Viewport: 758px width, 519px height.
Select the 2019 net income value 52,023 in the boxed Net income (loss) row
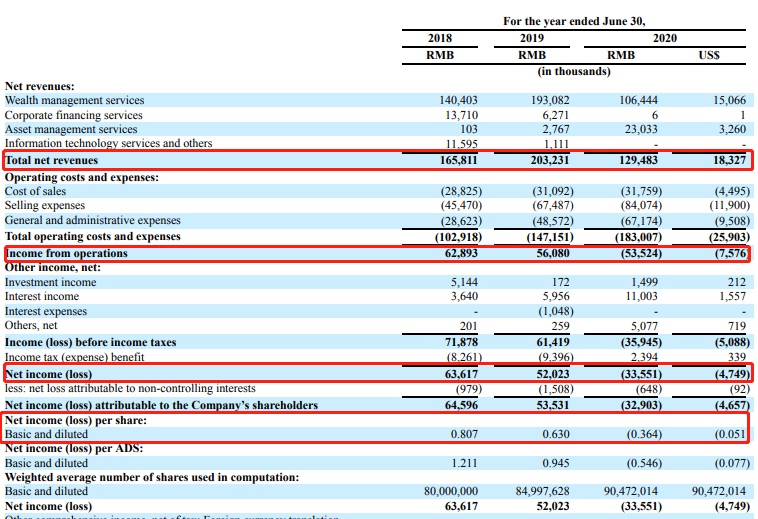click(553, 374)
